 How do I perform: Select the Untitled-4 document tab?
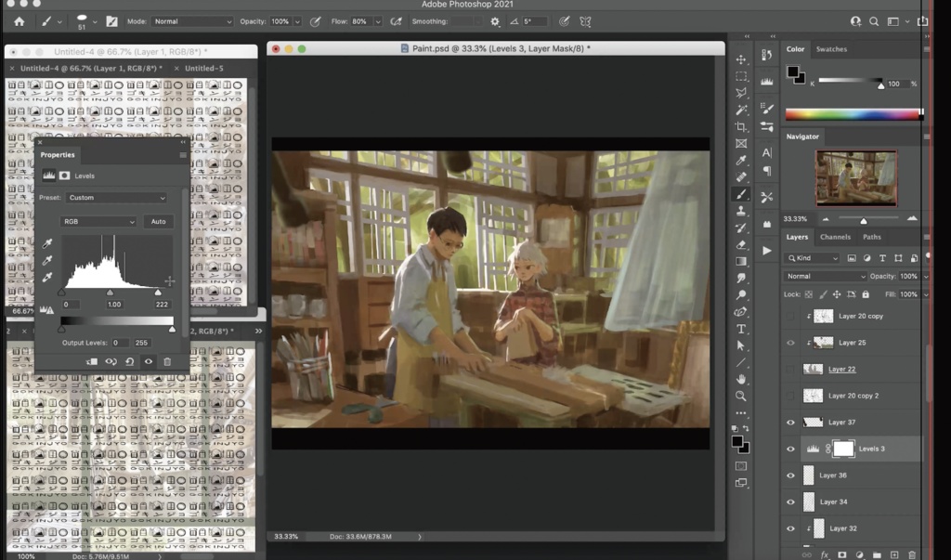pos(91,69)
